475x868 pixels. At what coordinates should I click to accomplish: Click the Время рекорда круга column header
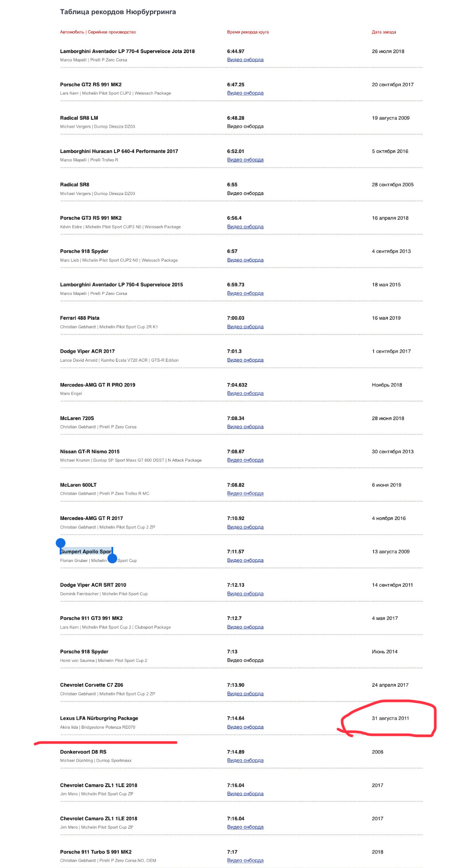(248, 32)
